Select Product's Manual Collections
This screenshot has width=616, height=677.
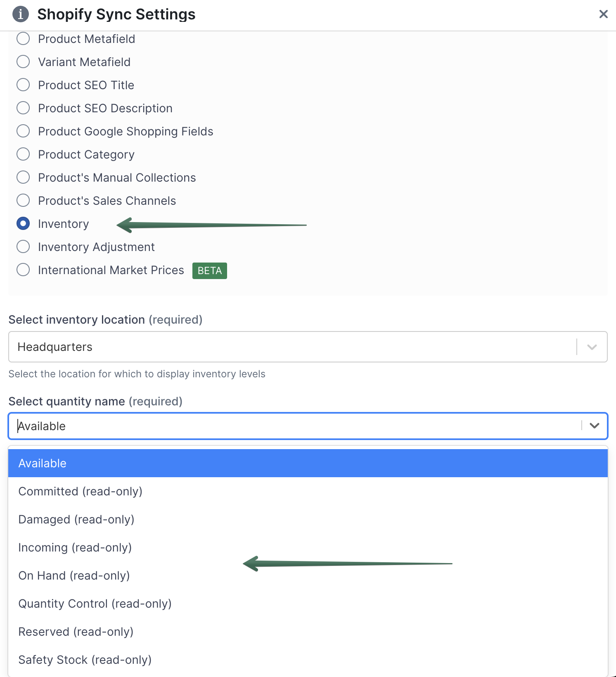click(x=23, y=177)
